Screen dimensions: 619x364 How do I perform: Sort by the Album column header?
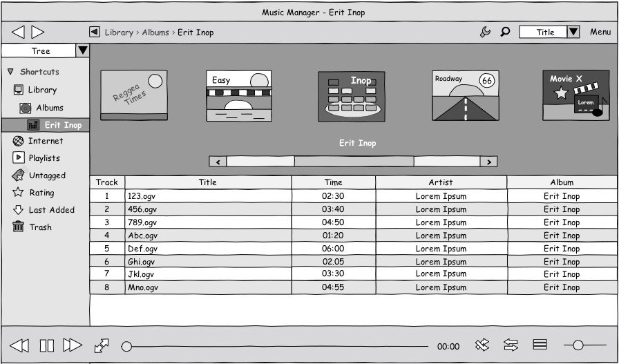(x=562, y=182)
